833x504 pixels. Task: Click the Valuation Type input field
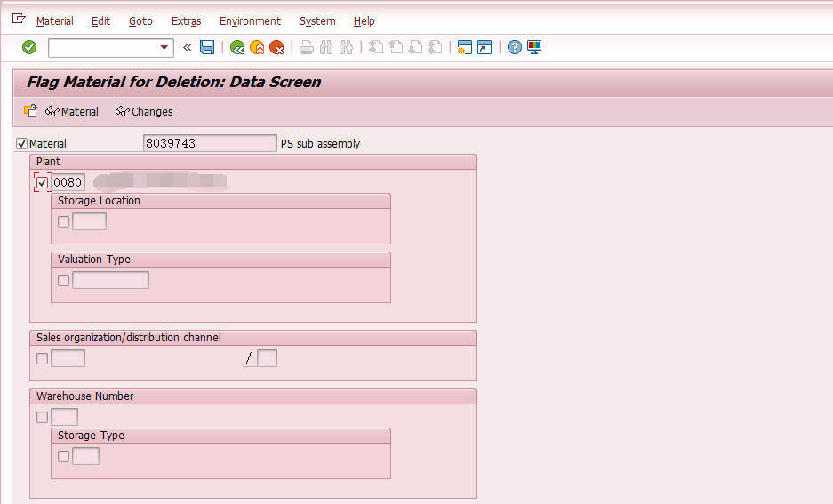pyautogui.click(x=110, y=280)
